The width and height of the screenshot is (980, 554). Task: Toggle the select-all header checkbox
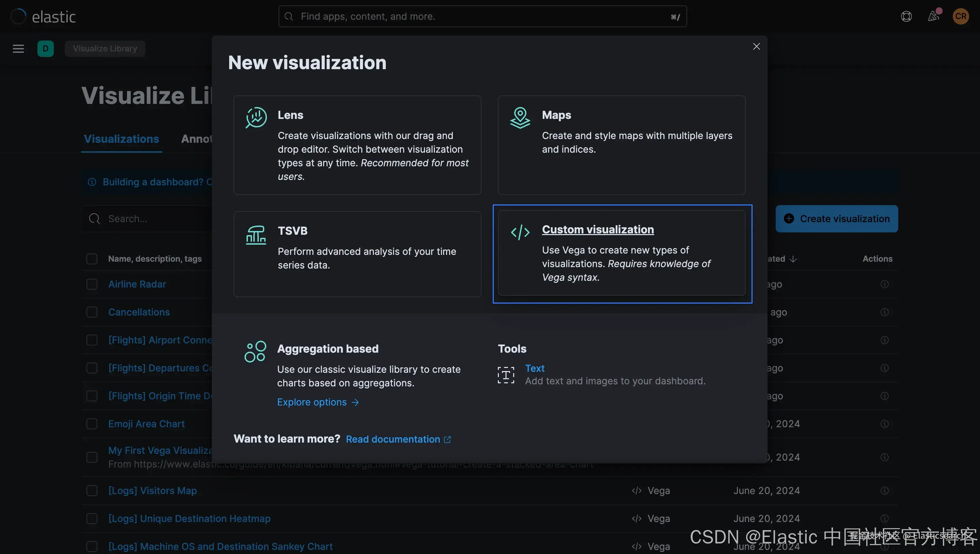(x=92, y=259)
